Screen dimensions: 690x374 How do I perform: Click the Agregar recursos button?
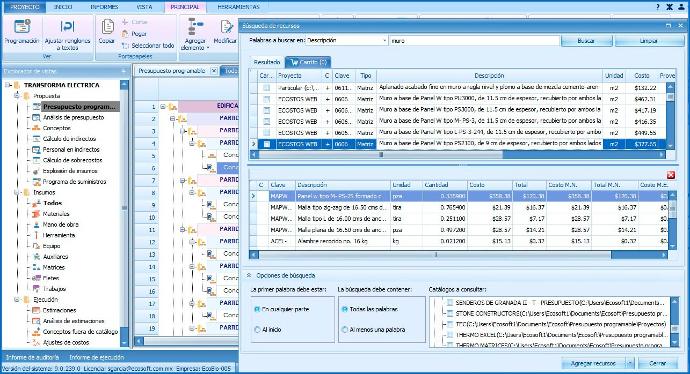pyautogui.click(x=593, y=363)
